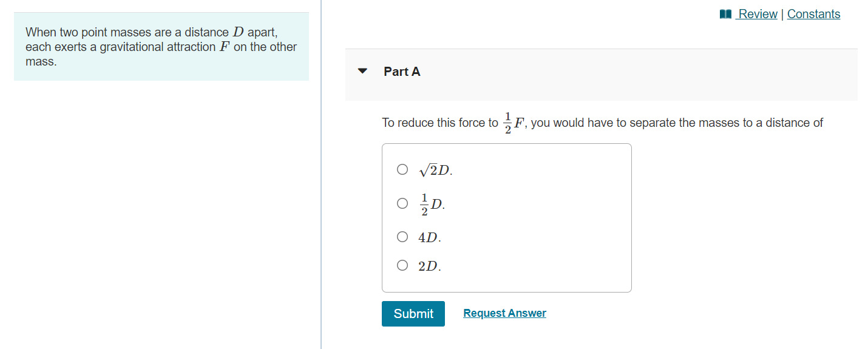868x349 pixels.
Task: Click the 2D answer label text
Action: point(429,266)
